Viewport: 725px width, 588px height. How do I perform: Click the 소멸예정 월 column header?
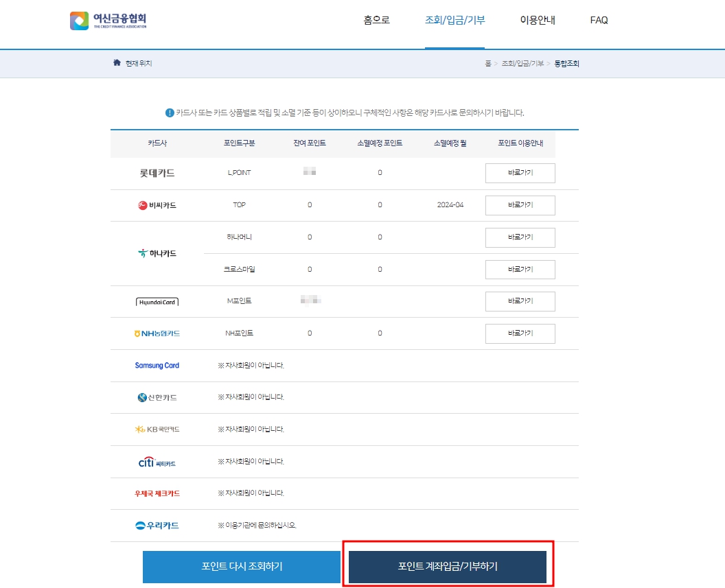coord(450,143)
